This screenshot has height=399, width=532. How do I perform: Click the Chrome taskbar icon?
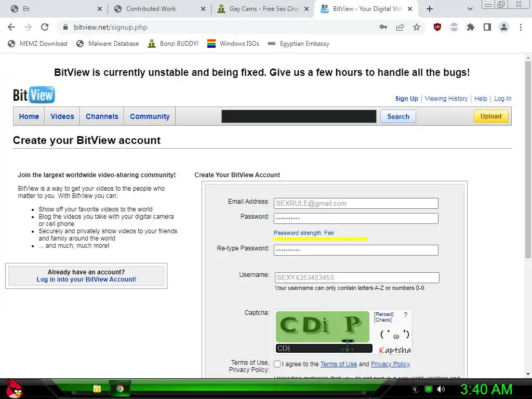[120, 389]
